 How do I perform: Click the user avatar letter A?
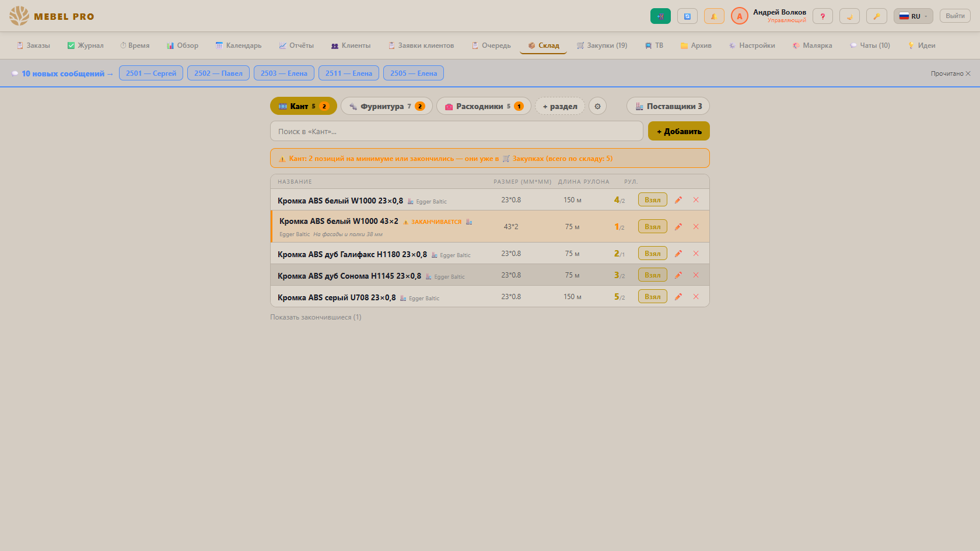coord(740,16)
